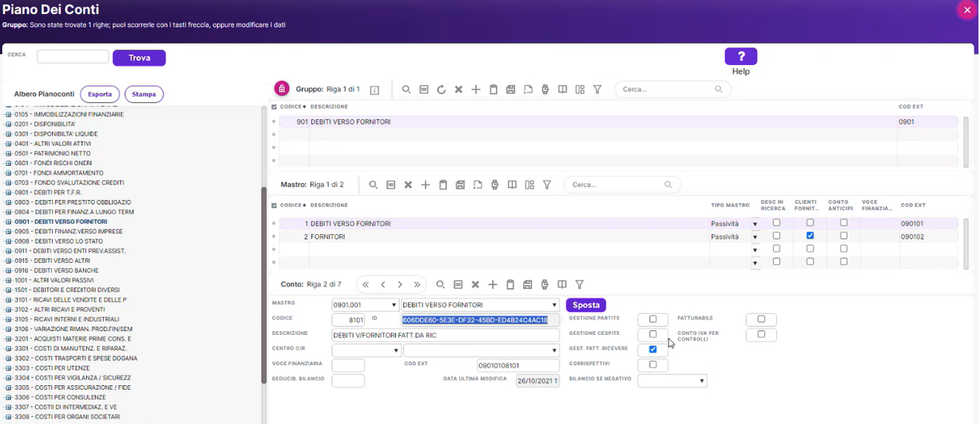Add new row with plus in Gruppo toolbar
The image size is (980, 424).
tap(476, 90)
